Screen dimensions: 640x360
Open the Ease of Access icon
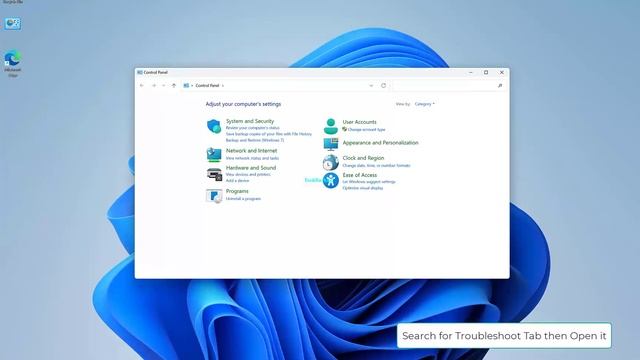[x=331, y=180]
